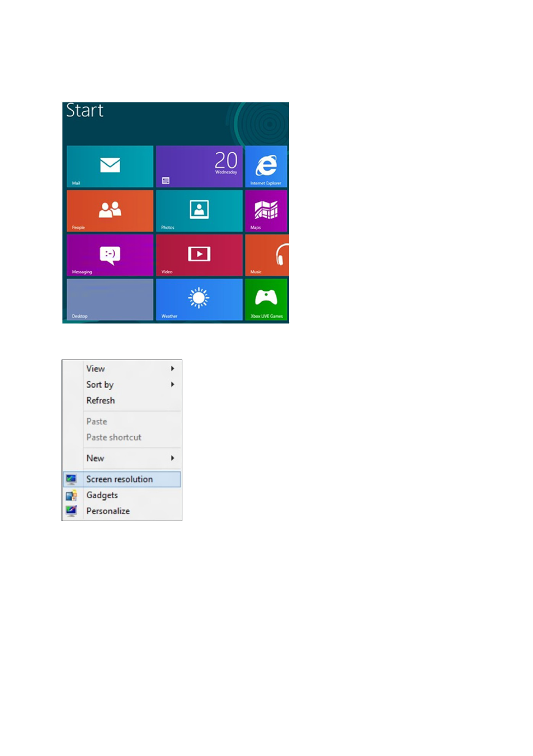
Task: Launch the Xbox LIVE Games tile
Action: click(x=266, y=300)
